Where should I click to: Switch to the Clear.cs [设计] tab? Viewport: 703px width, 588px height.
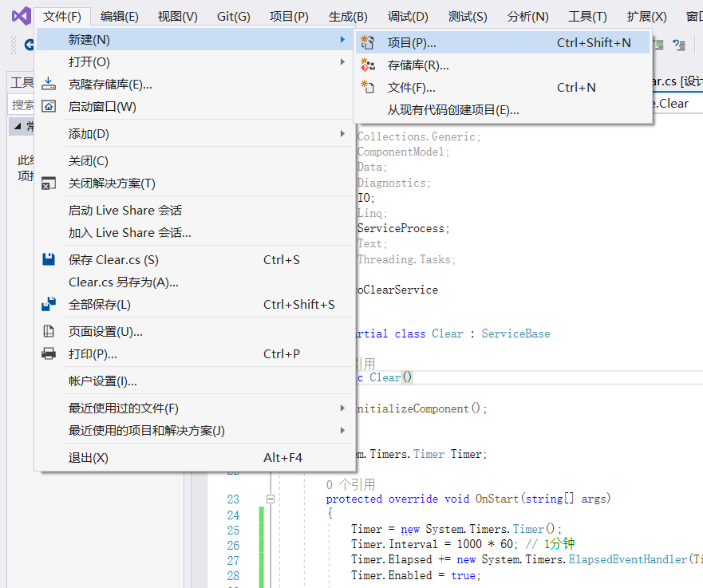pos(676,81)
